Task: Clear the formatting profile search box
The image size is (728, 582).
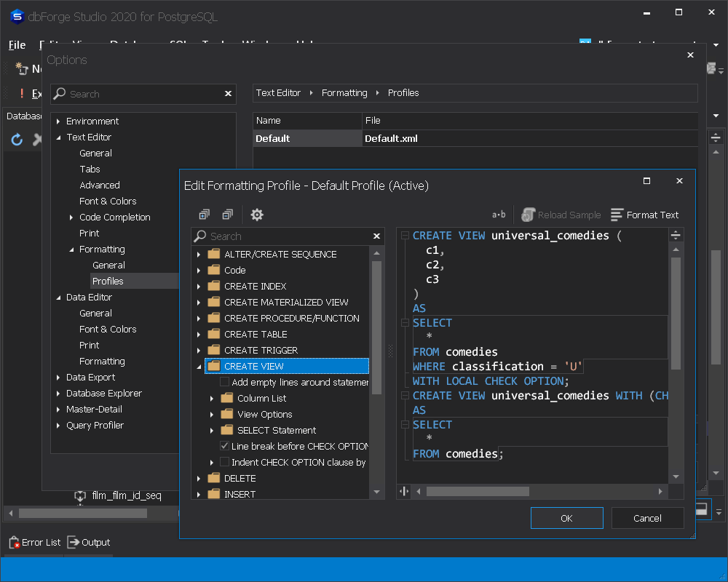Action: coord(376,236)
